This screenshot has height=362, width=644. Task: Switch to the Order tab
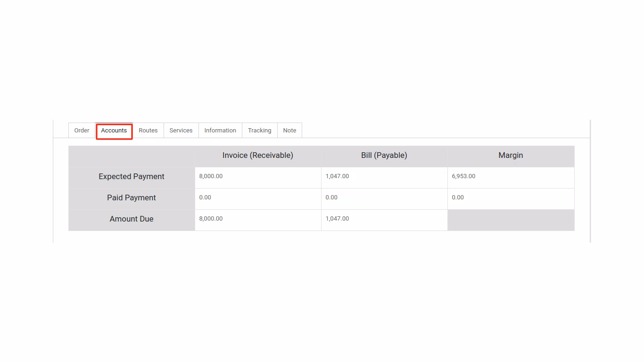click(82, 131)
